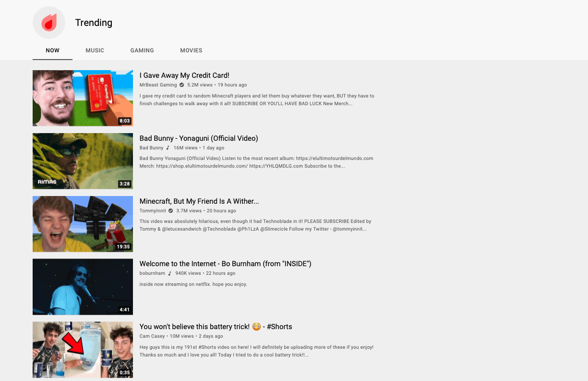Viewport: 588px width, 381px height.
Task: Click MrBeast Gaming verified badge icon
Action: (x=181, y=85)
